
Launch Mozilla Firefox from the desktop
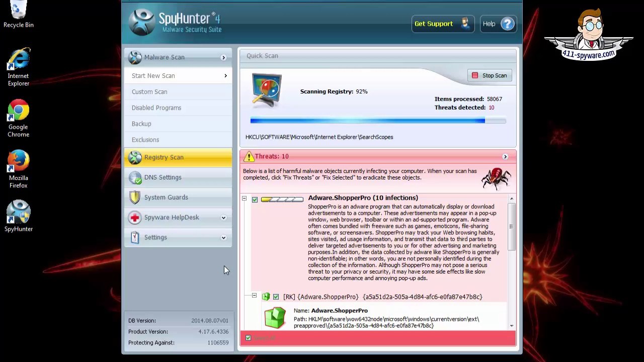(x=18, y=169)
